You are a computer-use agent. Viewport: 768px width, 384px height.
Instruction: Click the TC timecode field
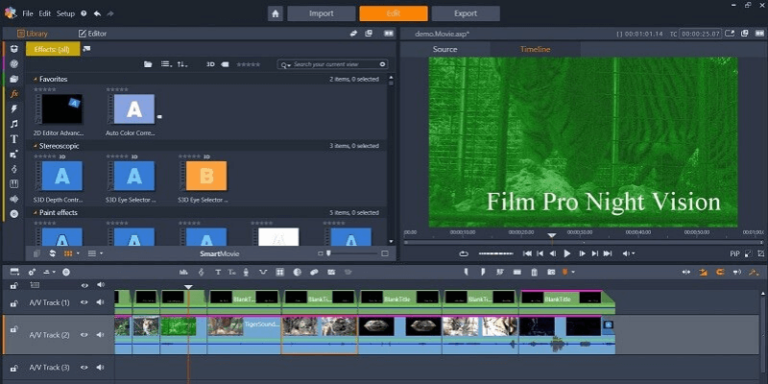pos(701,34)
